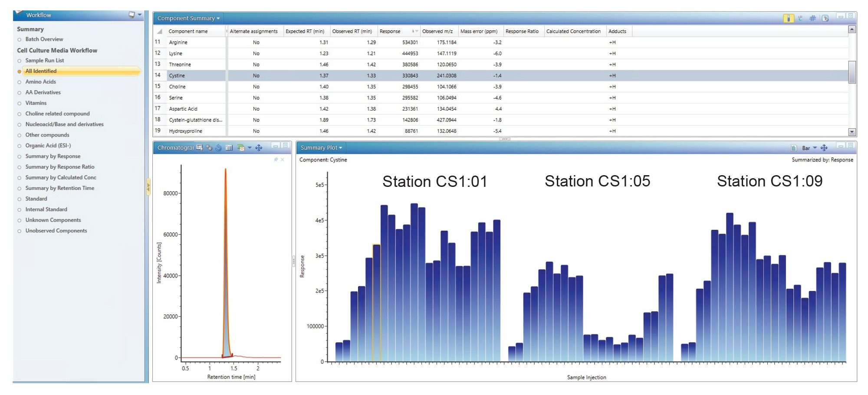Screen dimensions: 868x395
Task: Sort by the Observed RT (min) column header
Action: click(353, 31)
